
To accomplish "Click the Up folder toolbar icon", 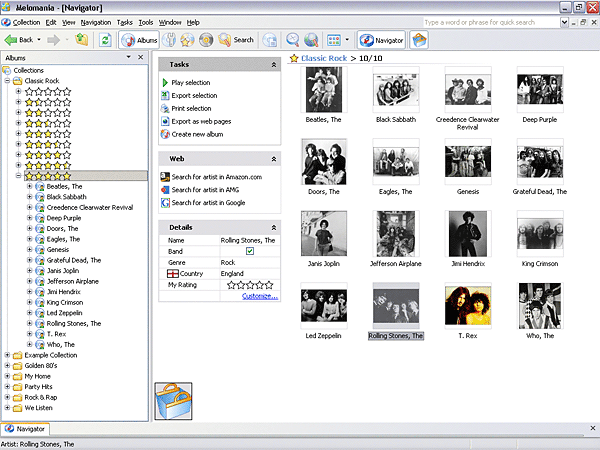I will pyautogui.click(x=81, y=40).
